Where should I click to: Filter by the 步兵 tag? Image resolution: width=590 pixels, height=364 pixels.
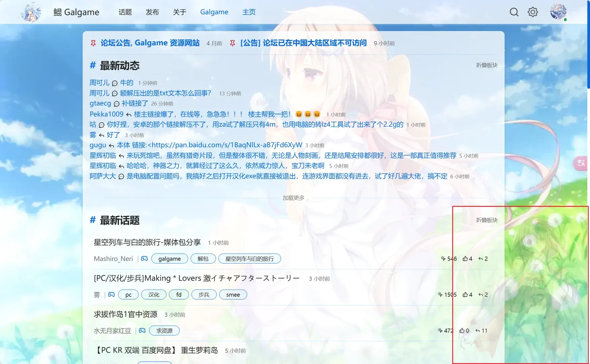pyautogui.click(x=204, y=295)
